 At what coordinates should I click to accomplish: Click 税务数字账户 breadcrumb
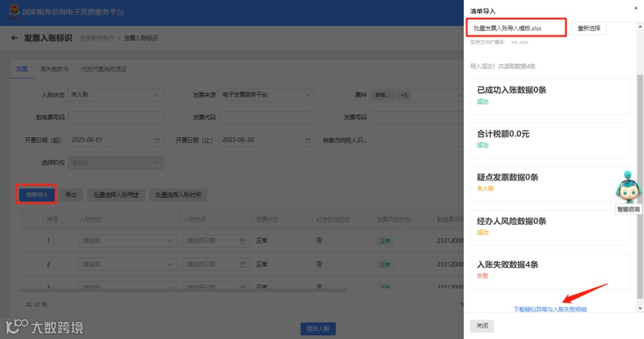point(97,38)
